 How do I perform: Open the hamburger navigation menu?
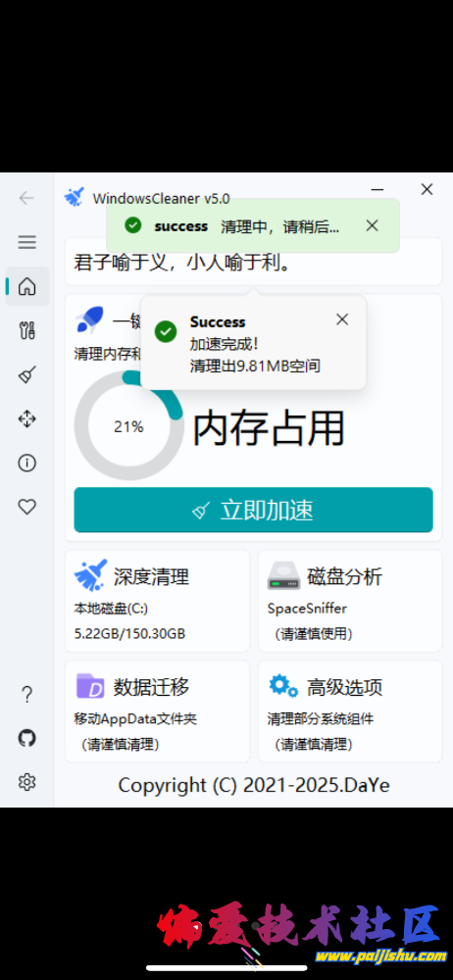26,242
